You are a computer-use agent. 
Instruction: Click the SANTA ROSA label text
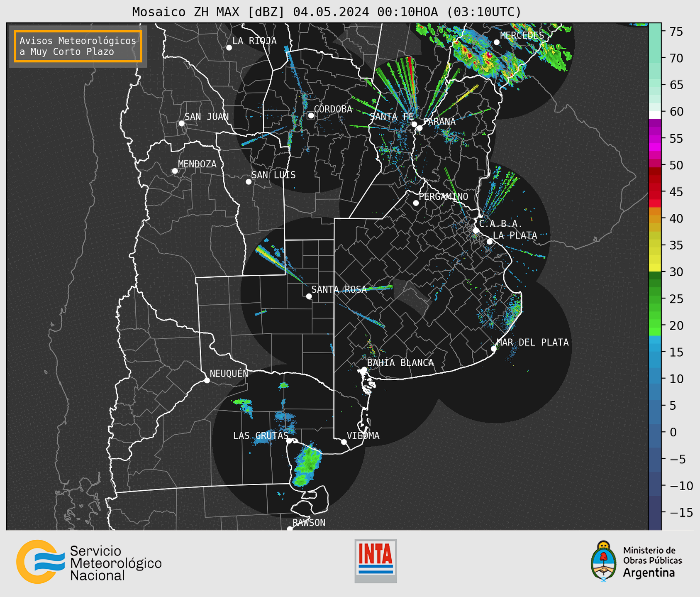[x=339, y=289]
